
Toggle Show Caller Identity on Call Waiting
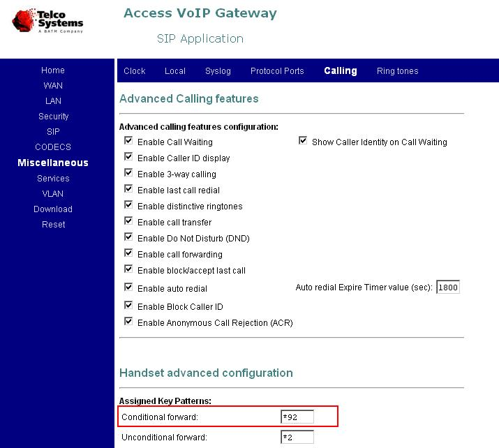point(303,141)
